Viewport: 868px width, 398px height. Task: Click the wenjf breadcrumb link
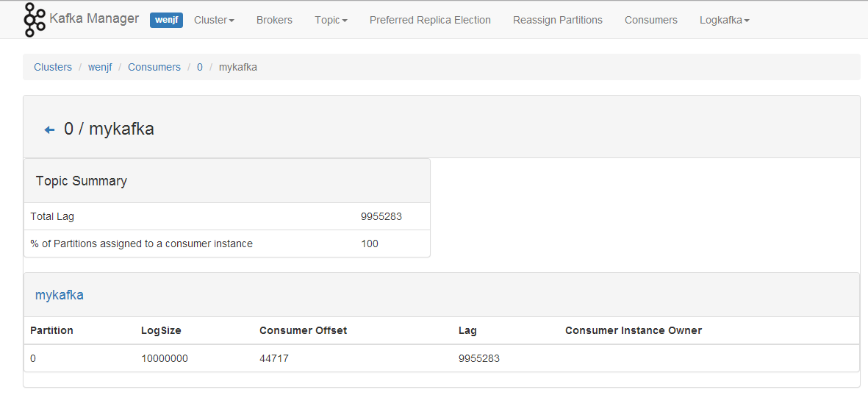pos(100,67)
